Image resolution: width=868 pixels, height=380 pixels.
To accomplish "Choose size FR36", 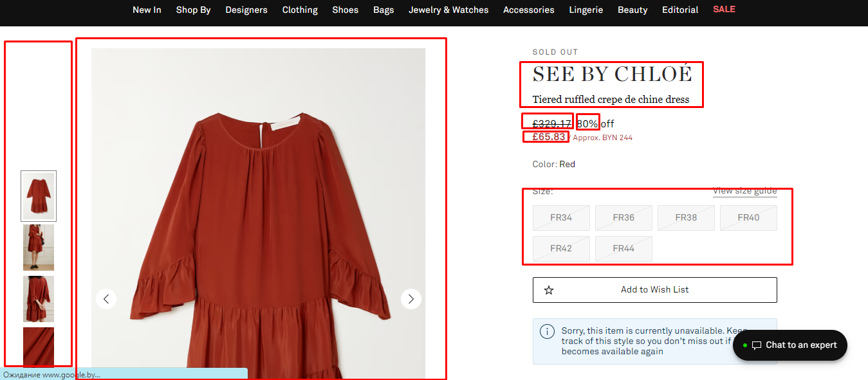I will pos(623,218).
